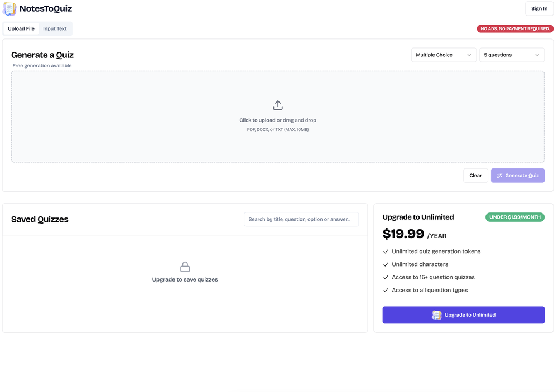Switch to the Input Text tab
Image resolution: width=558 pixels, height=392 pixels.
pos(55,28)
